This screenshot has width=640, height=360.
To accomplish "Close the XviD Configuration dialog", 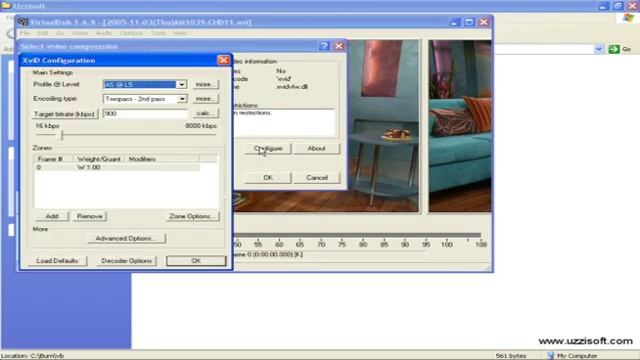I will coord(224,60).
